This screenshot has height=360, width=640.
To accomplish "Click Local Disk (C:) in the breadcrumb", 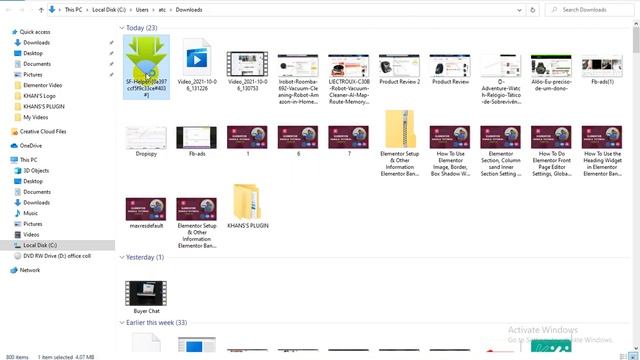I will point(109,10).
